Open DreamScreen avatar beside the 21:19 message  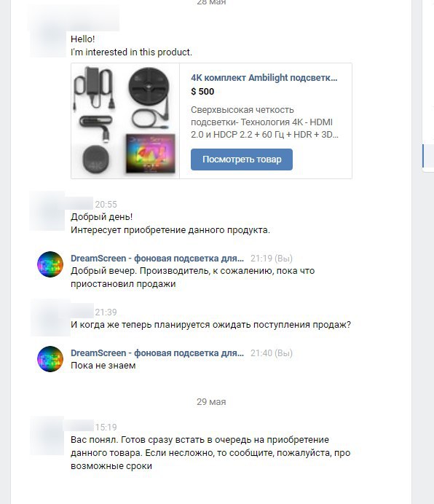(50, 264)
